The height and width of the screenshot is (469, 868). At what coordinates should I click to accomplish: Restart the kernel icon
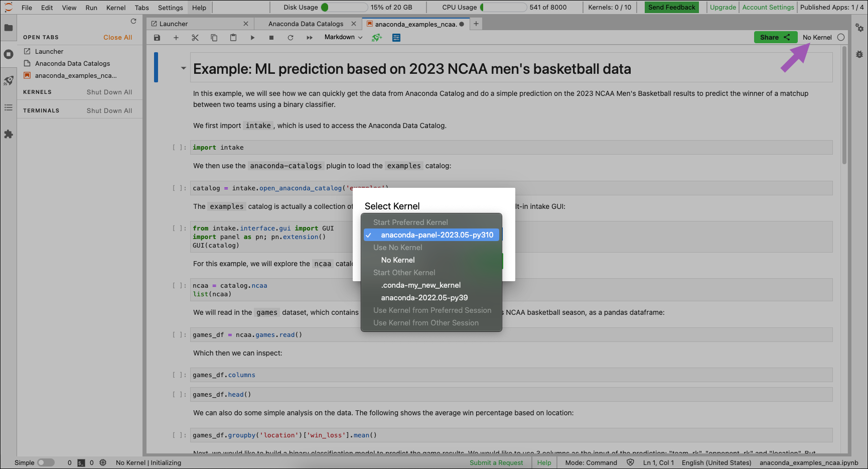pyautogui.click(x=291, y=38)
